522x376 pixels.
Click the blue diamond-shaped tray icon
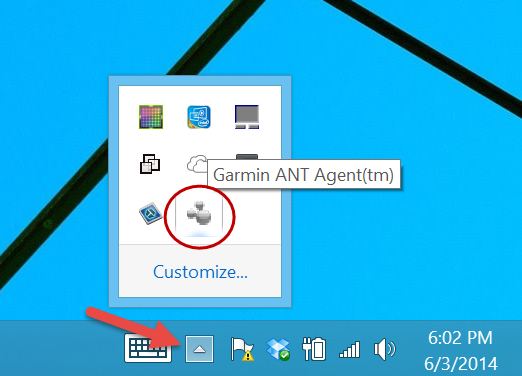[151, 213]
